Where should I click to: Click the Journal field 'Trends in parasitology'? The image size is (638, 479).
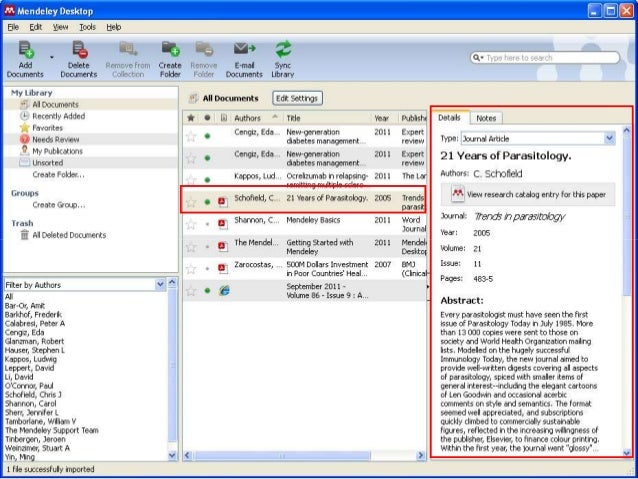pos(520,217)
